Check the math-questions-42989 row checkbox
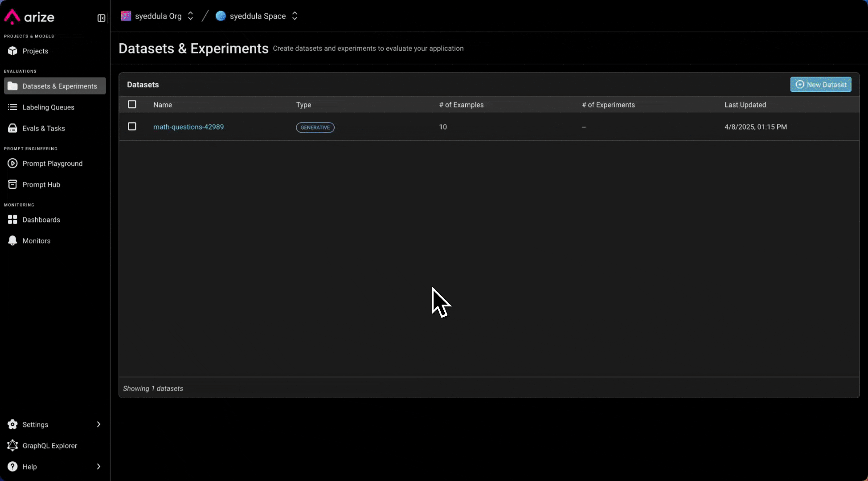This screenshot has height=481, width=868. pos(132,126)
